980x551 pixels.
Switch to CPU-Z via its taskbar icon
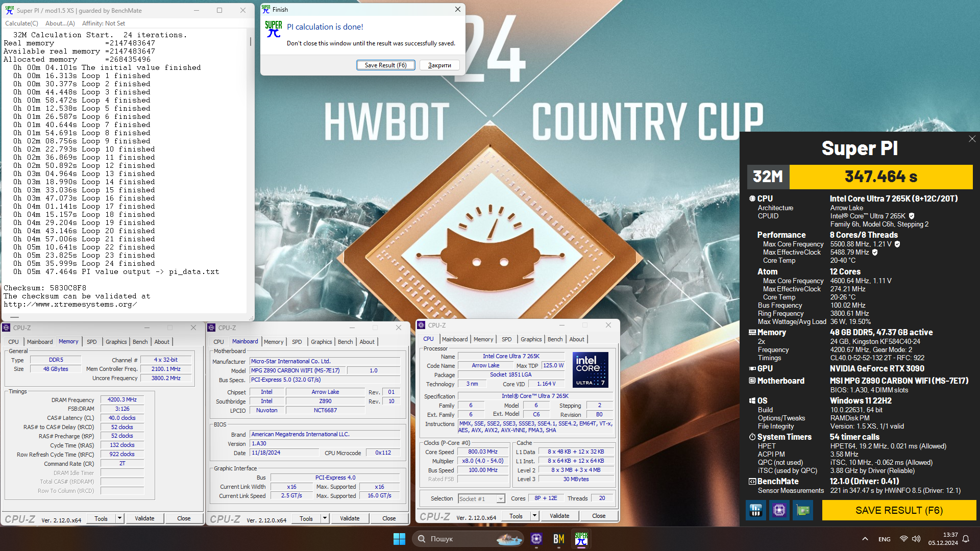click(x=536, y=539)
